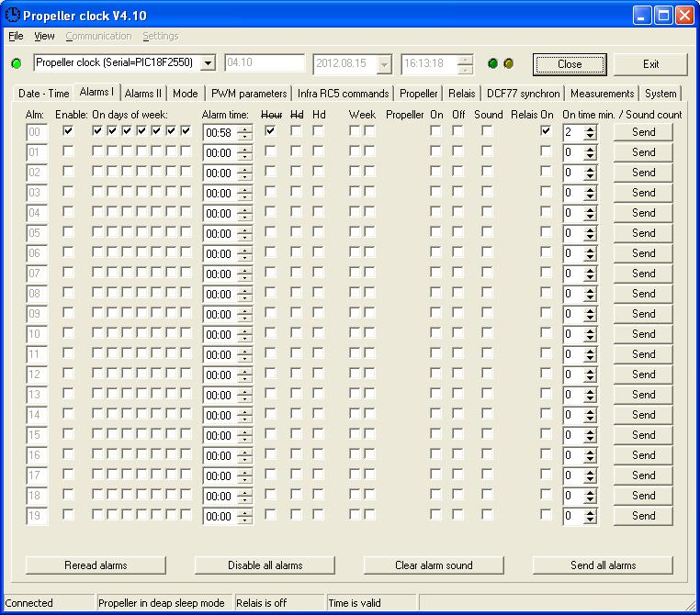
Task: Increase alarm 07 on-time count spinner
Action: [590, 270]
